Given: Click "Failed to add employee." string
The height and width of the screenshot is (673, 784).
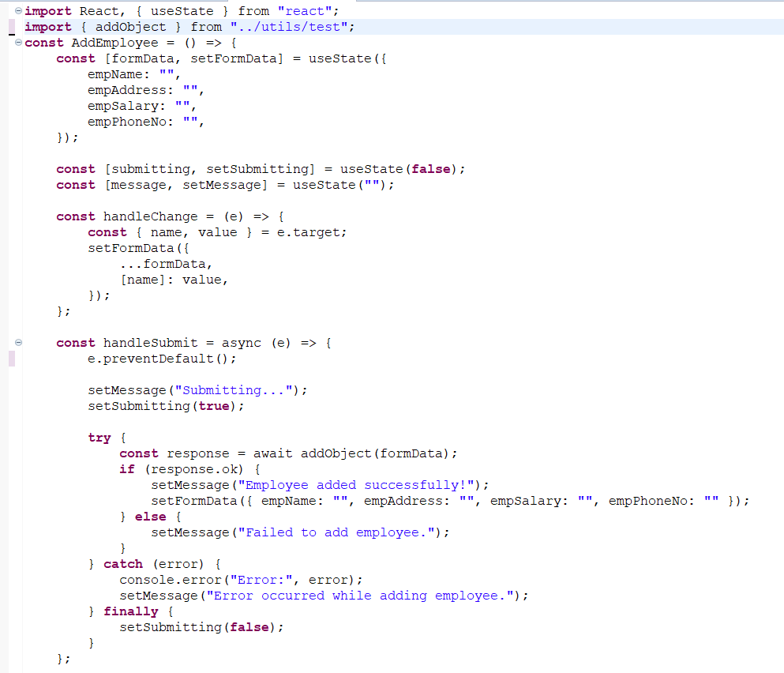Looking at the screenshot, I should click(336, 532).
